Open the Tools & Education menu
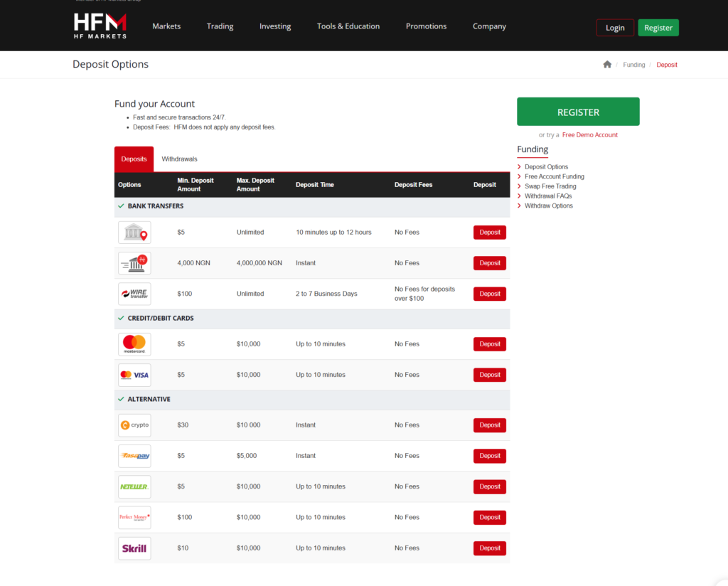The height and width of the screenshot is (586, 728). (348, 26)
